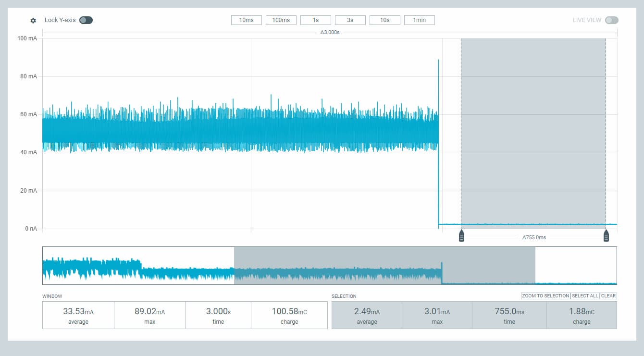The image size is (644, 356).
Task: Click the selection time 755.0ms value
Action: click(x=509, y=311)
